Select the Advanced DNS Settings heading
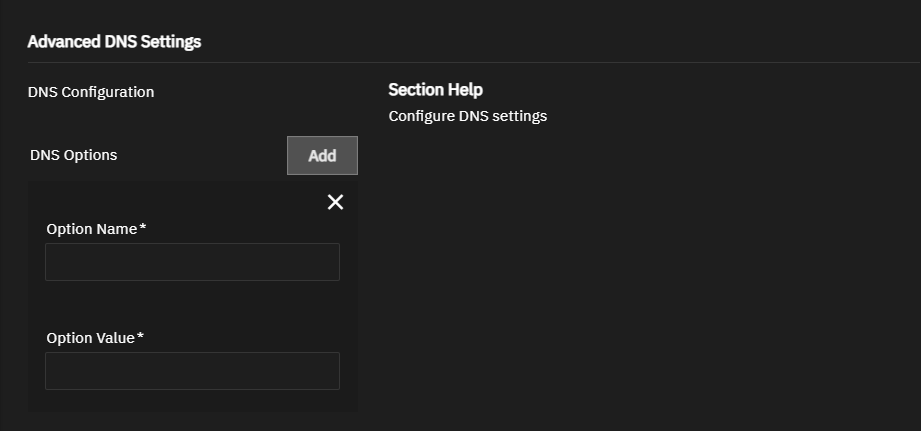 click(x=114, y=42)
